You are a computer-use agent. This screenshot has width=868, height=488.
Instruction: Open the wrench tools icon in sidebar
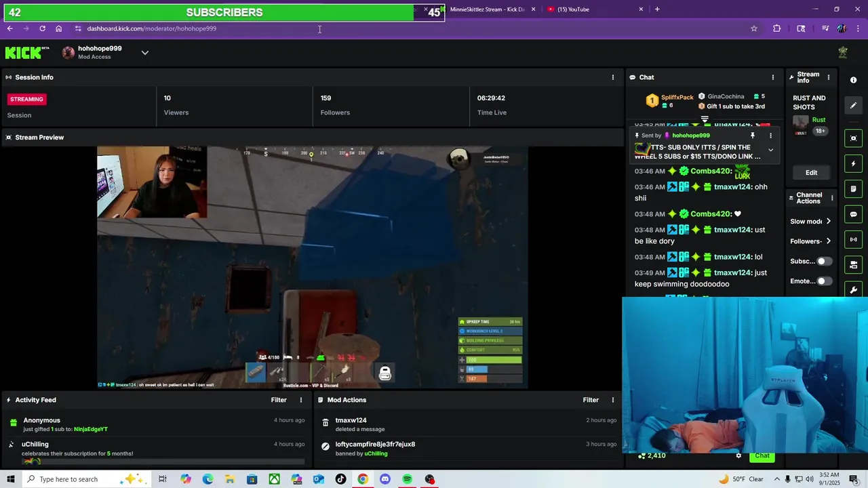pos(853,290)
